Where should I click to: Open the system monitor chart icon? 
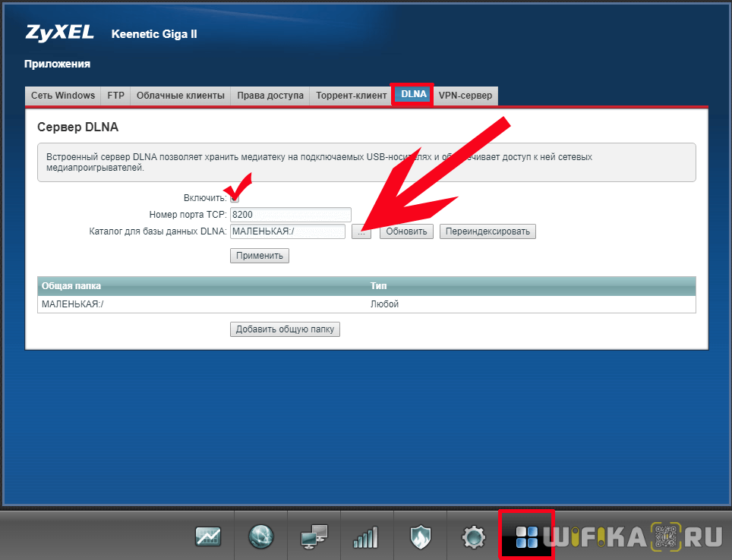click(x=208, y=536)
